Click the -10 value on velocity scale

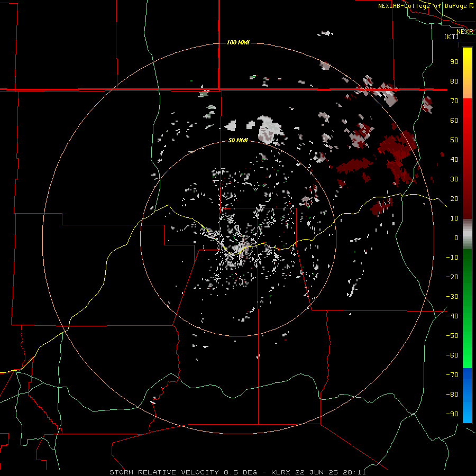452,258
